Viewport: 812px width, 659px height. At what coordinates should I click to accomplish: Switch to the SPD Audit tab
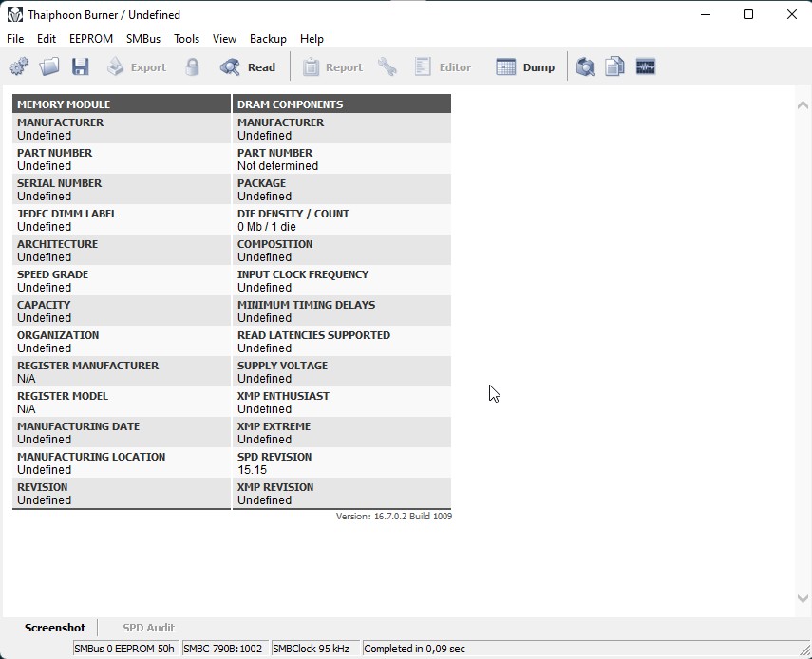[148, 628]
